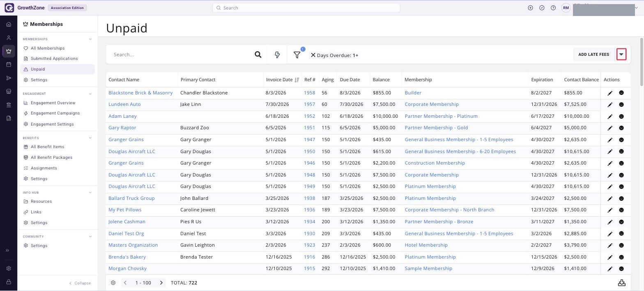Open Submitted Applications in sidebar
Screen dimensions: 644x291
[x=54, y=59]
